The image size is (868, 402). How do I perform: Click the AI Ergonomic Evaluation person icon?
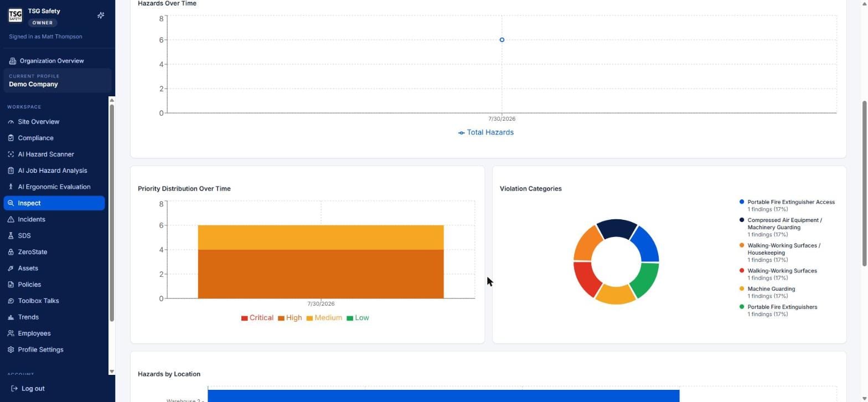click(11, 187)
